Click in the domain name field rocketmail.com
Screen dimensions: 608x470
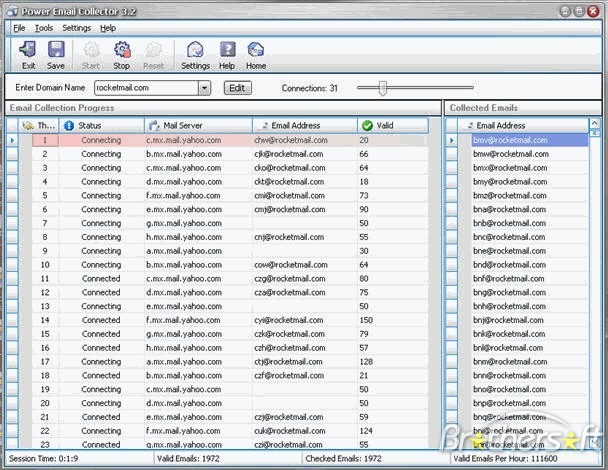pyautogui.click(x=147, y=88)
